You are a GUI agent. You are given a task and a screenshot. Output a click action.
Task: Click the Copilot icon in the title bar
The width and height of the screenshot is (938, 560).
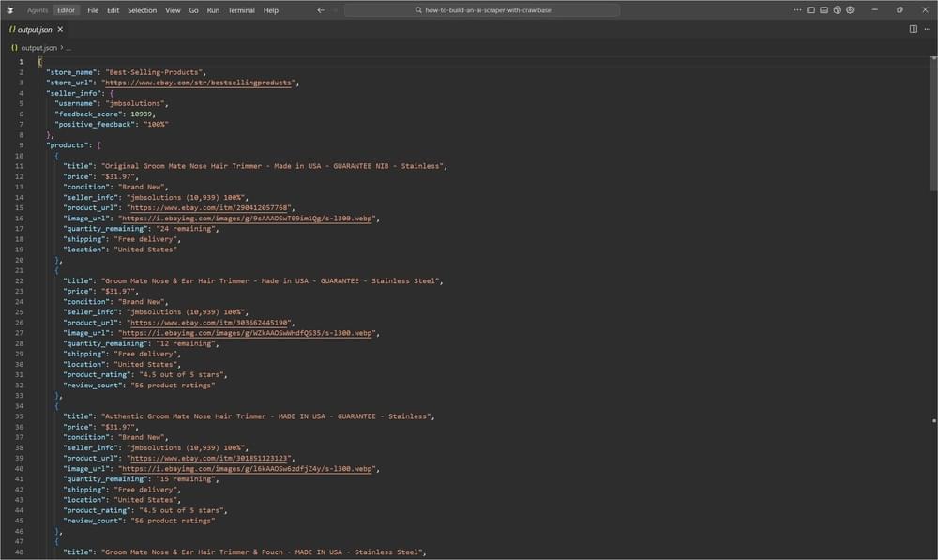(837, 9)
